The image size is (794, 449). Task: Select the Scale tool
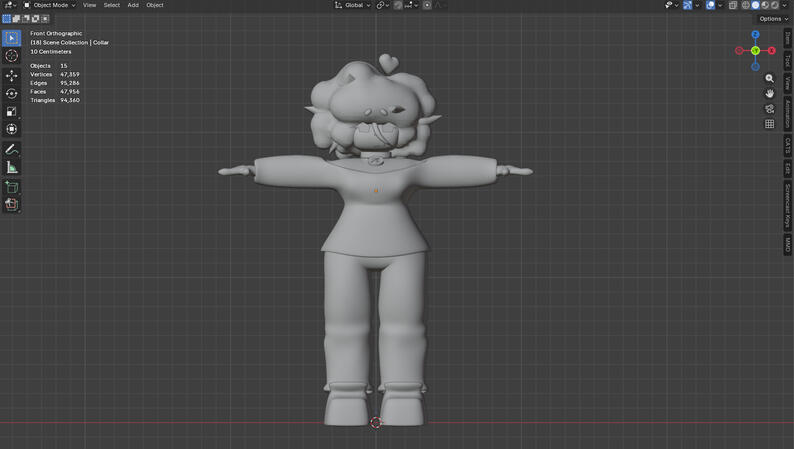click(x=12, y=111)
